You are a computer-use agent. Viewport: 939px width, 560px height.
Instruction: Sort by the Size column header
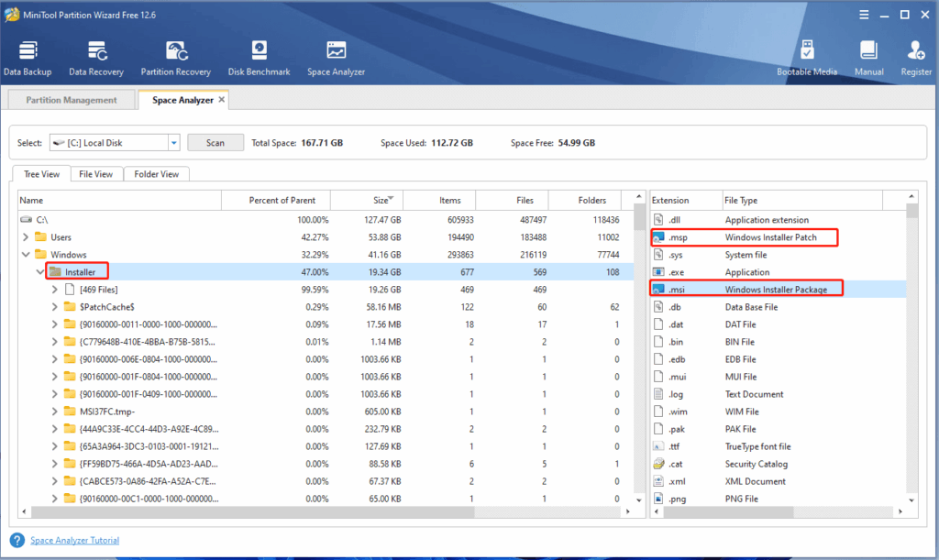click(365, 201)
